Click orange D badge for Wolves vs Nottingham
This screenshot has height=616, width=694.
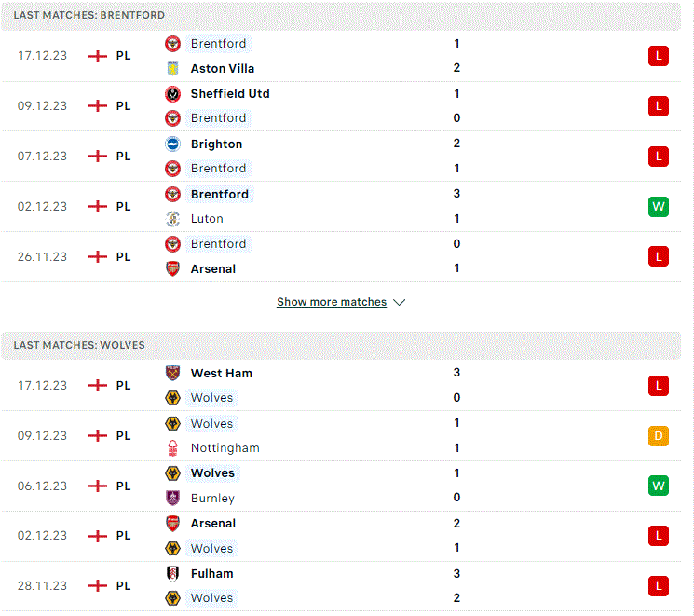pyautogui.click(x=659, y=436)
